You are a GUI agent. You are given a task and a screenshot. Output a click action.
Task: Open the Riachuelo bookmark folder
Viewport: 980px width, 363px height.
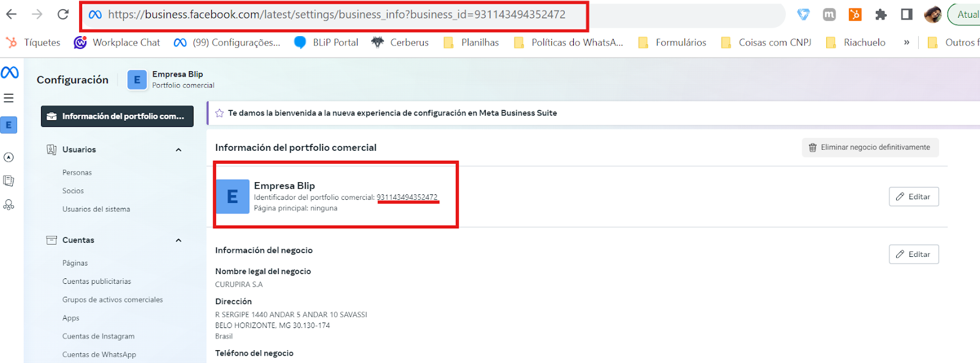point(855,42)
